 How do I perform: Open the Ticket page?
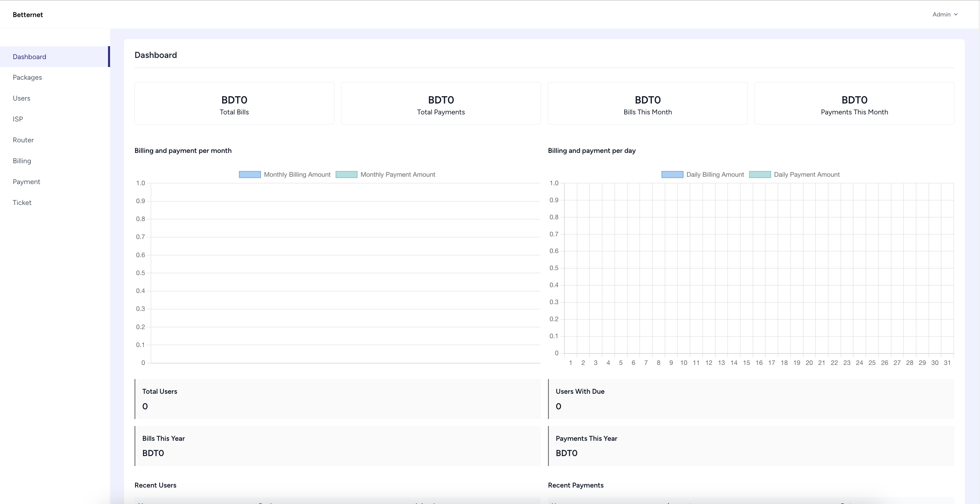(22, 202)
